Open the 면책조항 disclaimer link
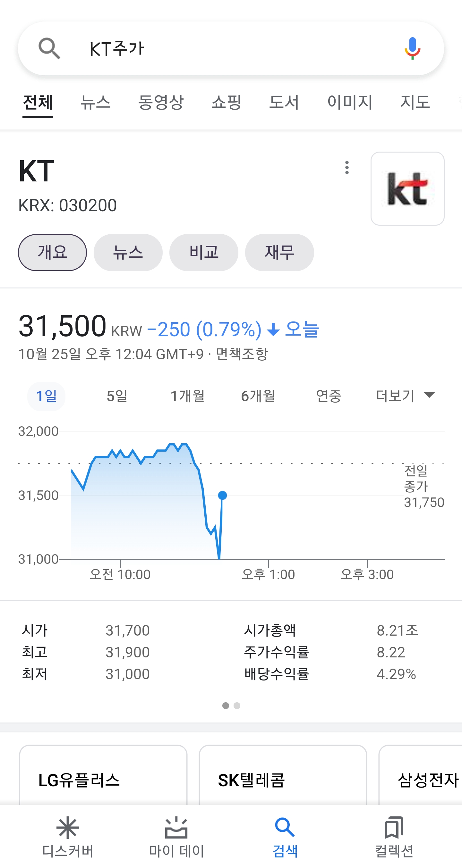The image size is (462, 868). [242, 354]
